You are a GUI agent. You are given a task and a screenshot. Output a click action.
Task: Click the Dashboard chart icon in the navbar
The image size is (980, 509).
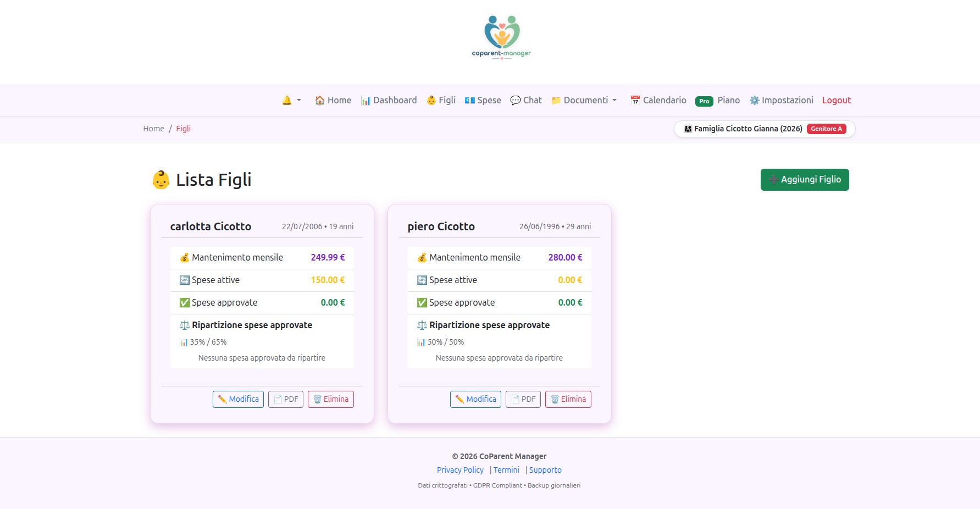[366, 101]
